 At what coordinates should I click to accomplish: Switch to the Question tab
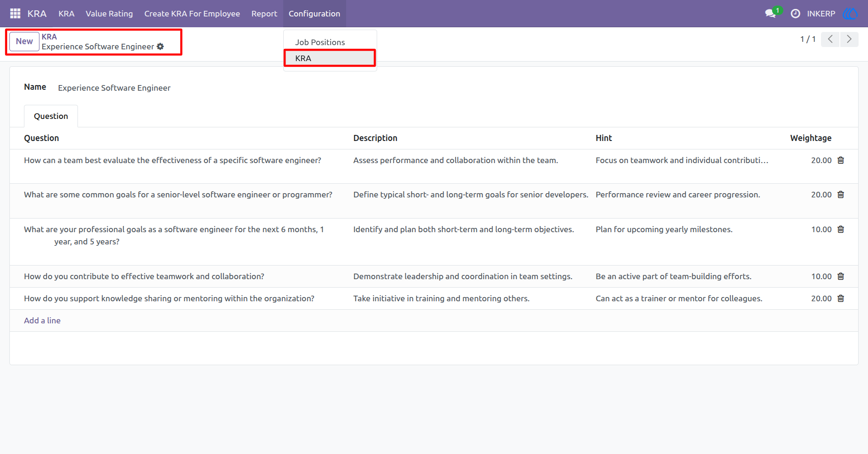(x=51, y=116)
